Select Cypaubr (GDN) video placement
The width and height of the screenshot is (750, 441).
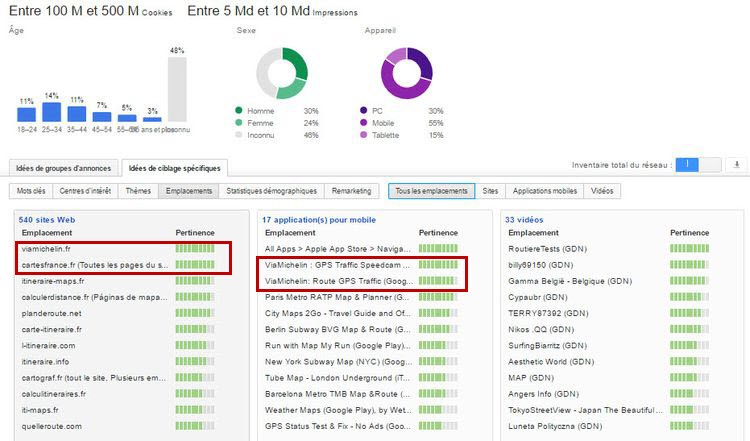538,298
